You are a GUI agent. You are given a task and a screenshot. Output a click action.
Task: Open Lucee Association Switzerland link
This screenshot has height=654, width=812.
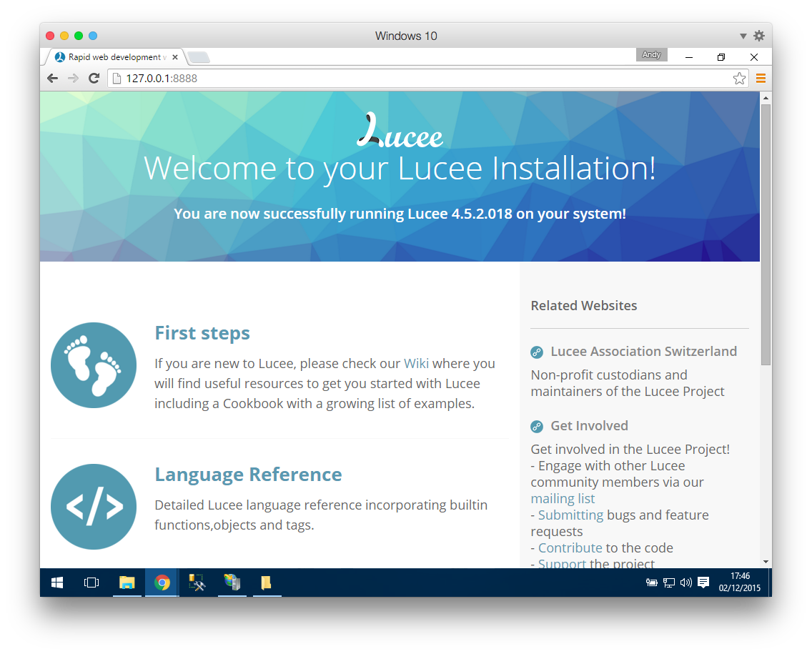[643, 352]
